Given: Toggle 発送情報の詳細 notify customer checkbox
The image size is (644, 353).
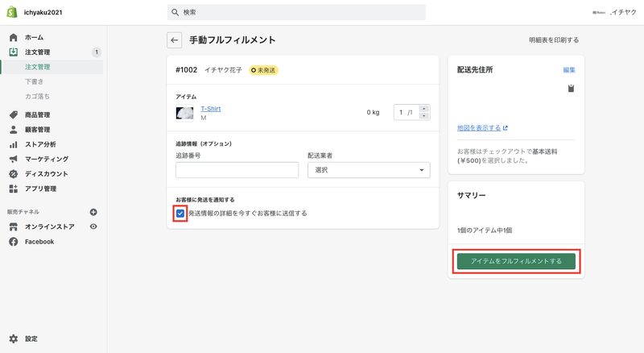Looking at the screenshot, I should tap(180, 213).
